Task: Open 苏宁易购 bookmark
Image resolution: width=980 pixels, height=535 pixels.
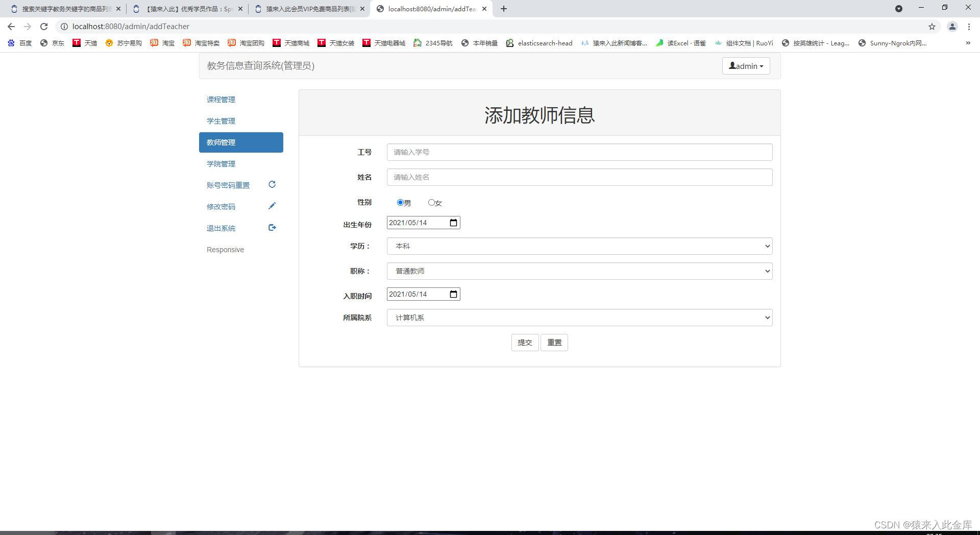Action: tap(124, 43)
